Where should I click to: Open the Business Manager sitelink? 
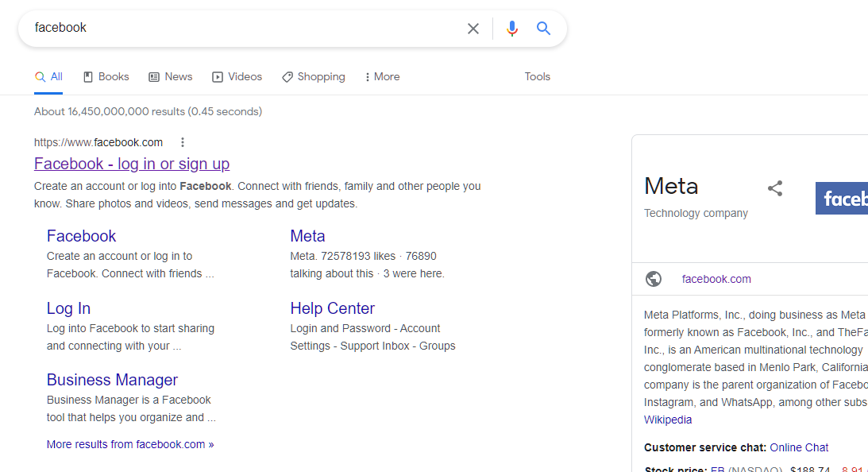click(x=112, y=380)
